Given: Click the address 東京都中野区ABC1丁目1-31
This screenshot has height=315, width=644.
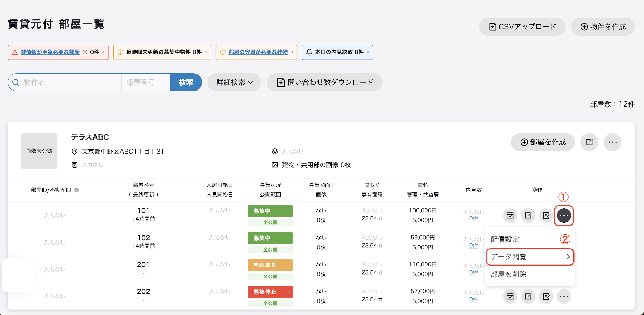Looking at the screenshot, I should coord(123,152).
